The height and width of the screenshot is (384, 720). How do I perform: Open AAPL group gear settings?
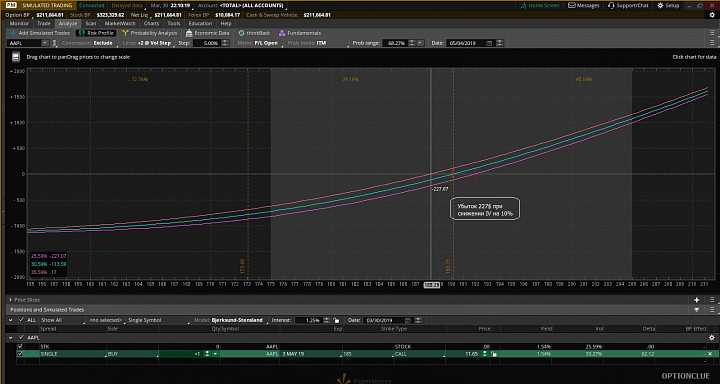coord(712,337)
